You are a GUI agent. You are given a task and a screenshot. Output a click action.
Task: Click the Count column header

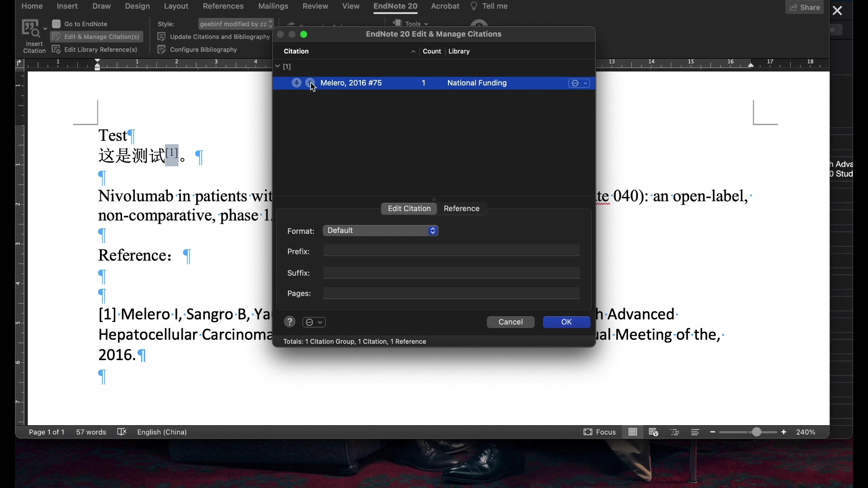tap(432, 52)
